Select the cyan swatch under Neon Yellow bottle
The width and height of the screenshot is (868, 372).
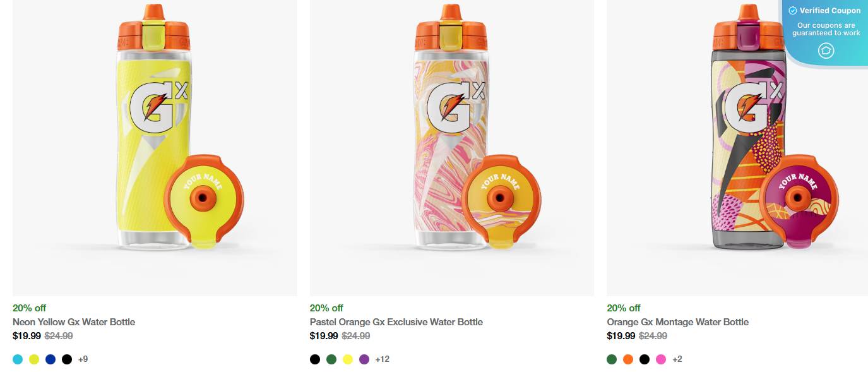pyautogui.click(x=16, y=359)
